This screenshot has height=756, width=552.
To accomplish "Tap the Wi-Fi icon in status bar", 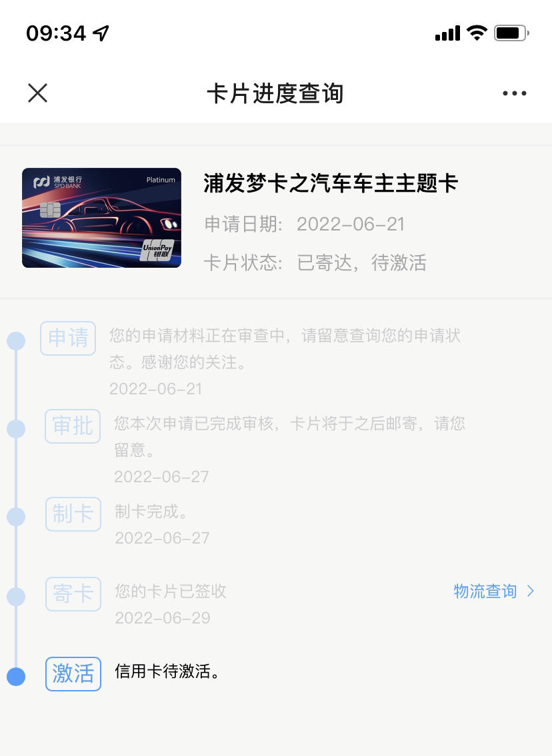I will (477, 33).
